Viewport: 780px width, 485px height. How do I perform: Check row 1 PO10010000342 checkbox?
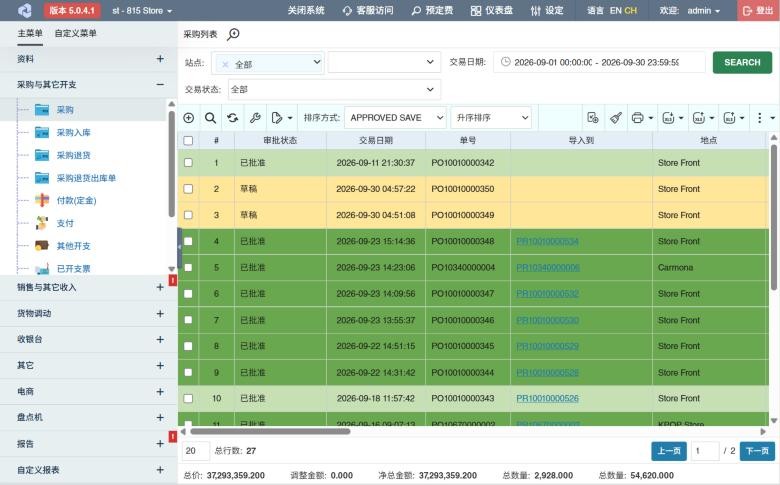tap(188, 163)
